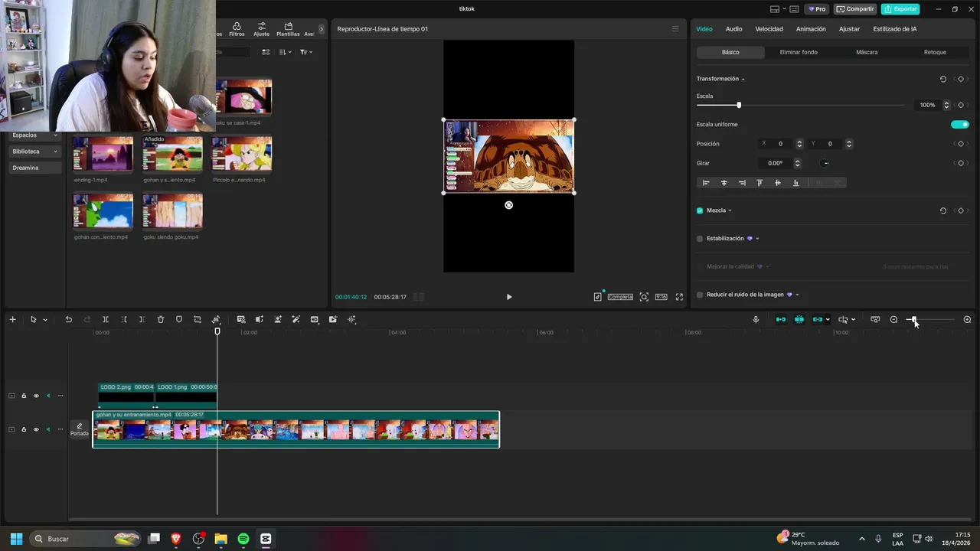Enable Reducir el ruido de la imagen checkbox
980x551 pixels.
click(700, 295)
